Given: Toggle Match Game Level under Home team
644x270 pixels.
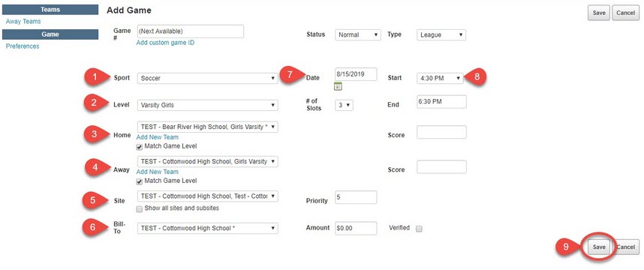Looking at the screenshot, I should point(140,146).
